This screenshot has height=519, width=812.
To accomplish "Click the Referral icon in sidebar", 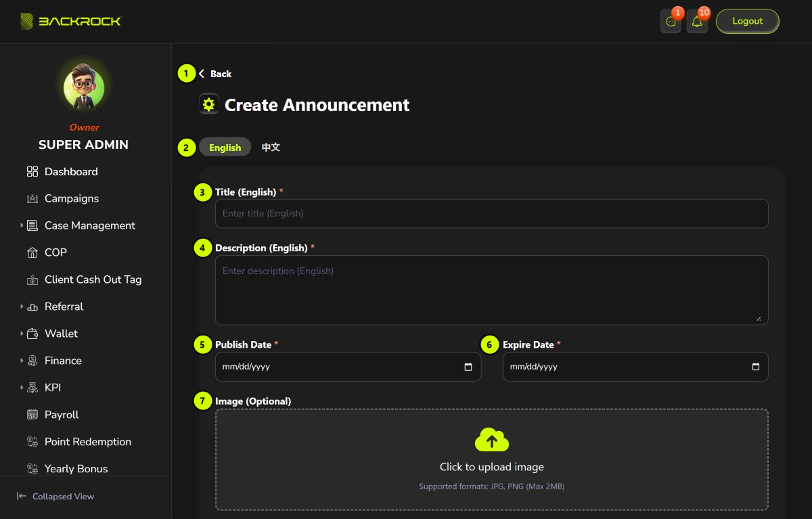I will click(32, 307).
